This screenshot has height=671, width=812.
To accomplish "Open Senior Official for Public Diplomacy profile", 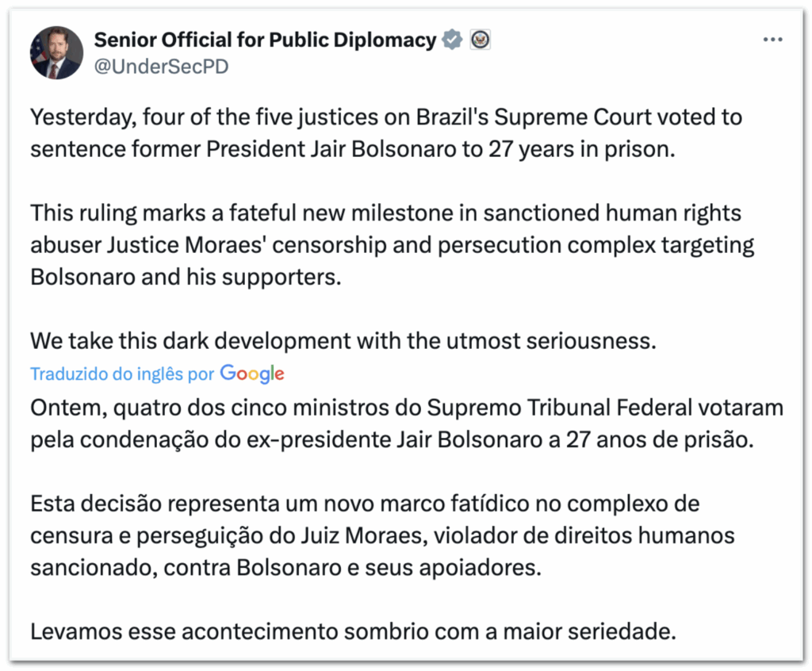I will click(x=265, y=40).
